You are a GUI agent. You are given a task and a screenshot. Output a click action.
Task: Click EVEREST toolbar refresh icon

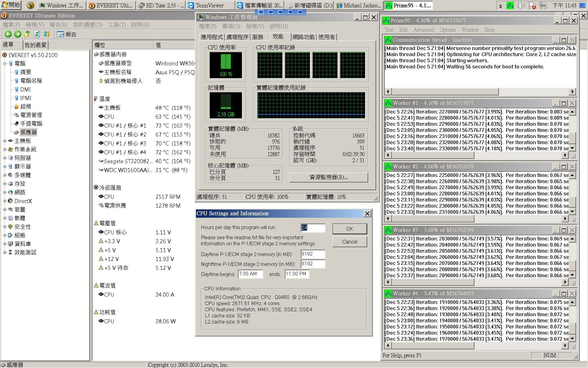[x=37, y=34]
